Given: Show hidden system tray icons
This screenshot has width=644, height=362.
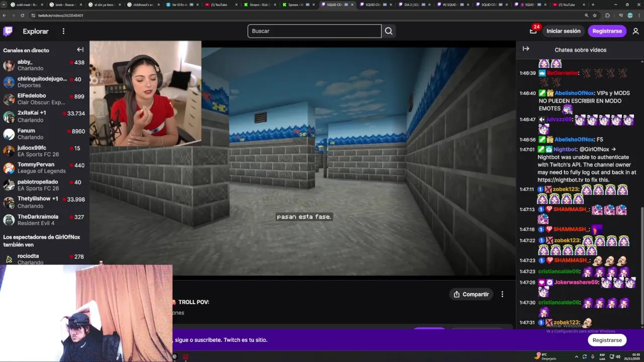Looking at the screenshot, I should (x=577, y=356).
